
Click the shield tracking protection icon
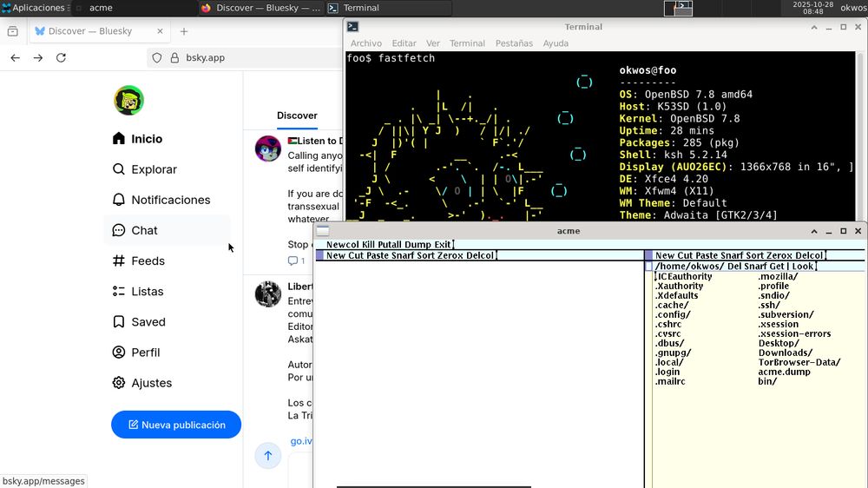pyautogui.click(x=156, y=57)
